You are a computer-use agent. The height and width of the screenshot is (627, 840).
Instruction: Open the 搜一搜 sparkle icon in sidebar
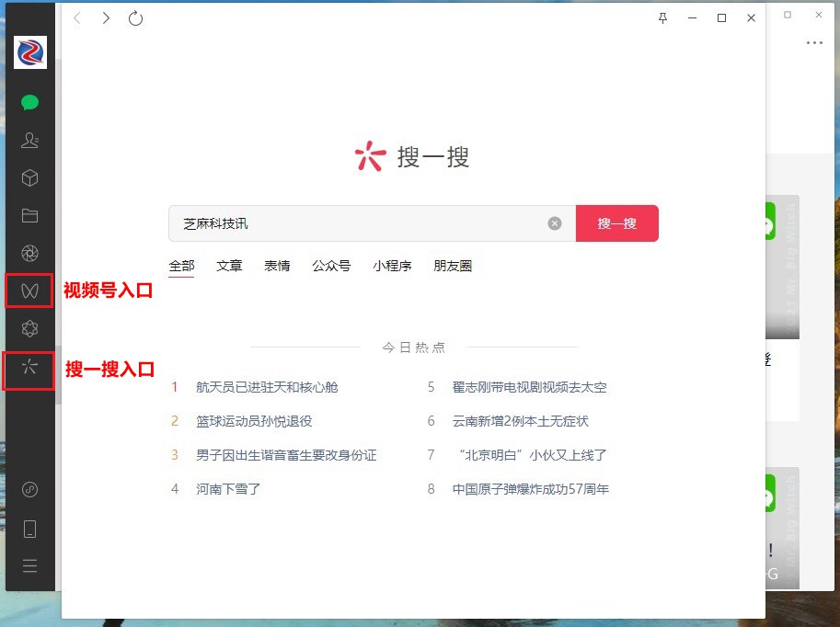(x=29, y=370)
